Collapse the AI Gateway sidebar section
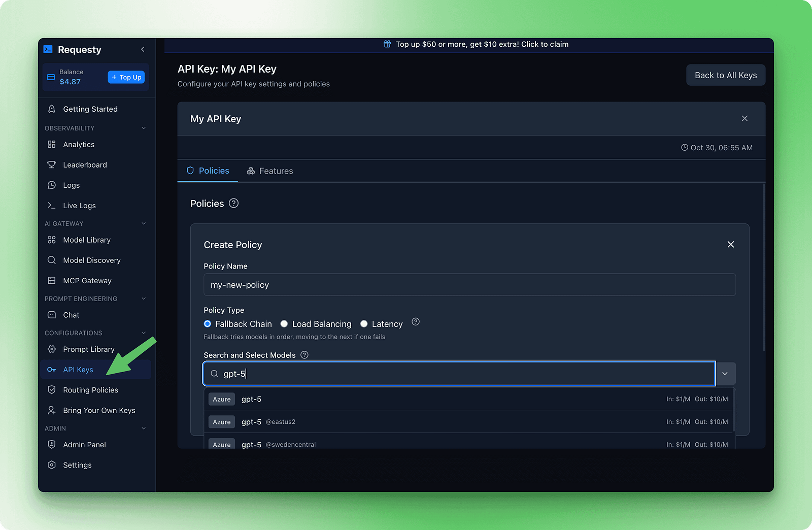Viewport: 812px width, 530px height. [144, 223]
